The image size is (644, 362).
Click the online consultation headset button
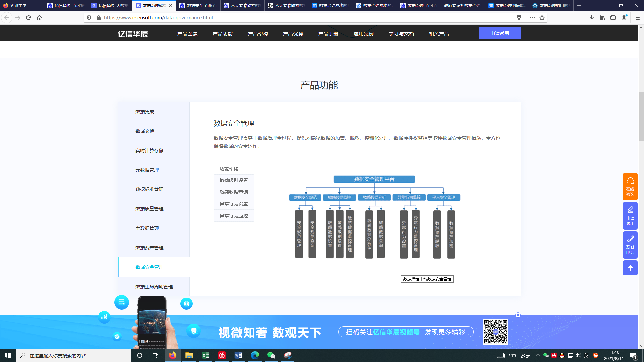pos(630,186)
